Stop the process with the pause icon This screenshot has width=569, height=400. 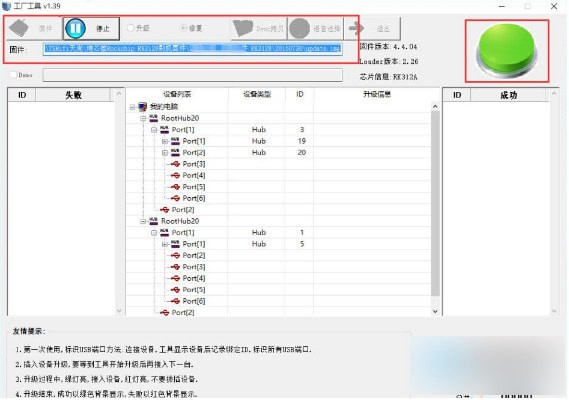coord(75,28)
